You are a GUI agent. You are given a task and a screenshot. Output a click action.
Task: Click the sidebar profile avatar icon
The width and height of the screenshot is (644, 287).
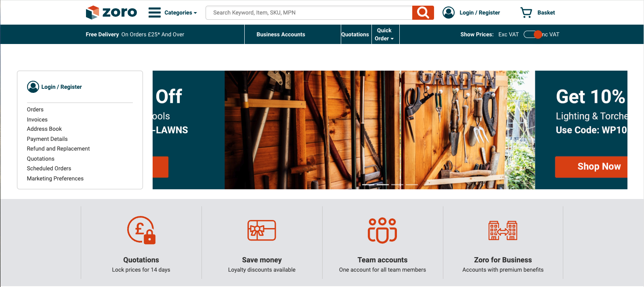tap(33, 87)
